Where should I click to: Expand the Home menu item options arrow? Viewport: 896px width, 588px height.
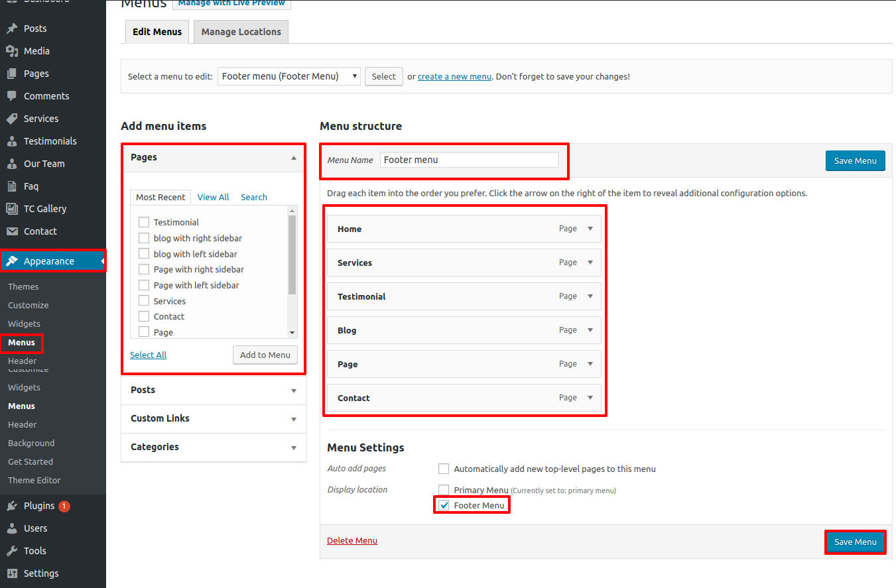[590, 229]
